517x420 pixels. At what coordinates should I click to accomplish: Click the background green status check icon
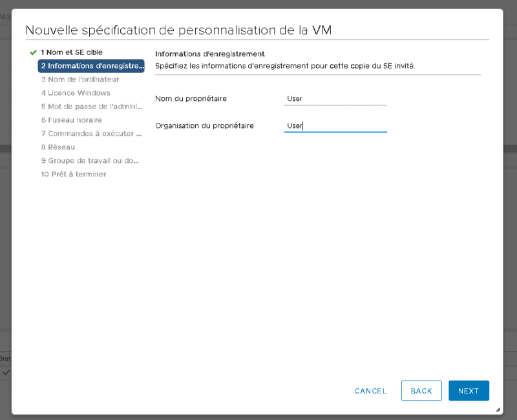[6, 373]
